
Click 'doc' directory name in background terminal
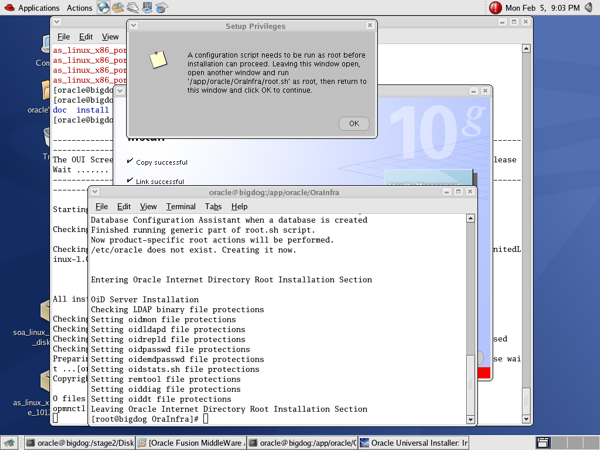pyautogui.click(x=60, y=110)
